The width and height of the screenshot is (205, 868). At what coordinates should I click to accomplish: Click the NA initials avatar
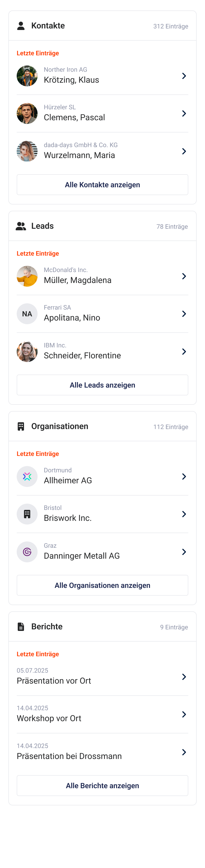point(27,314)
